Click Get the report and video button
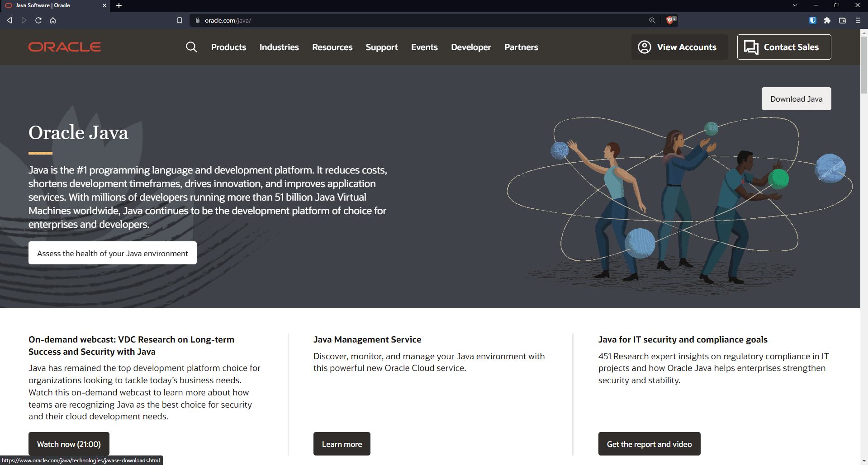Viewport: 868px width, 465px height. (649, 444)
